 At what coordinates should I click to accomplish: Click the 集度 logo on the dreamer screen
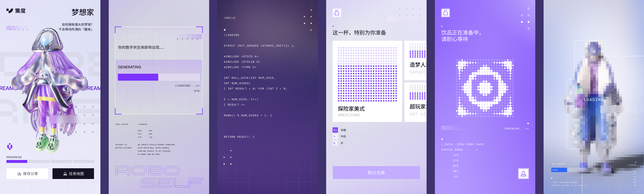tap(16, 11)
